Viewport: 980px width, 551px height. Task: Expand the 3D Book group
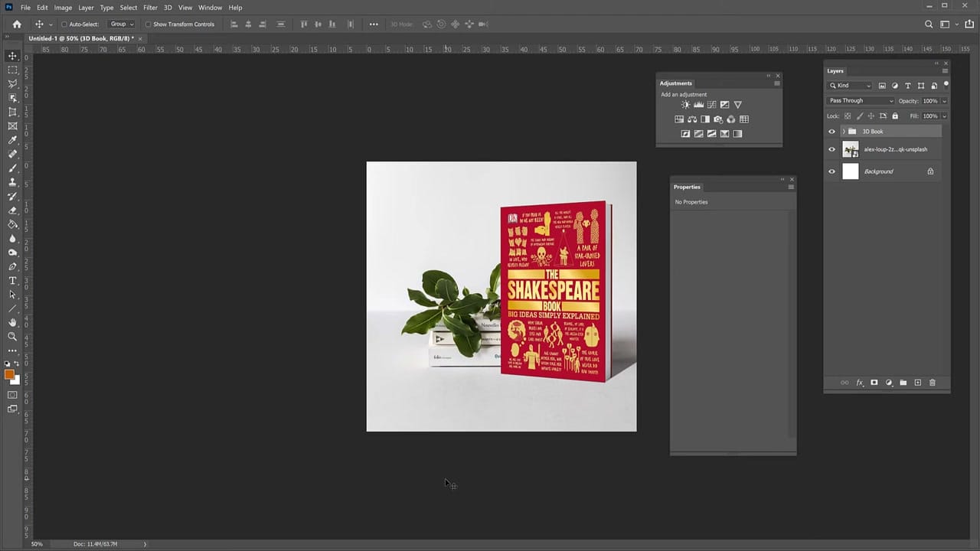click(x=843, y=131)
